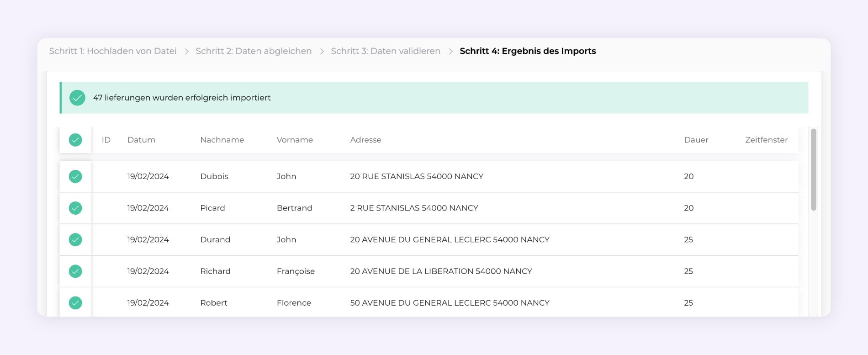868x355 pixels.
Task: Click chevron before Schritt 4 breadcrumb
Action: click(x=450, y=51)
